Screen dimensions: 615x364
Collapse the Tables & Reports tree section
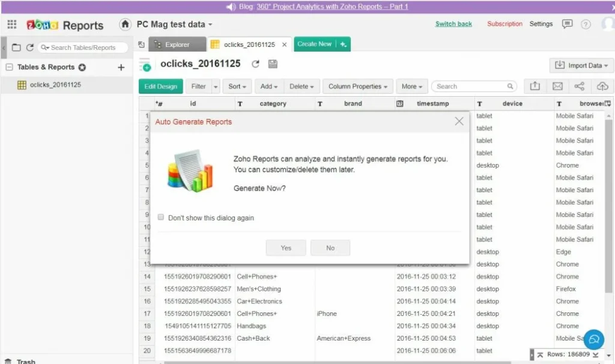9,67
